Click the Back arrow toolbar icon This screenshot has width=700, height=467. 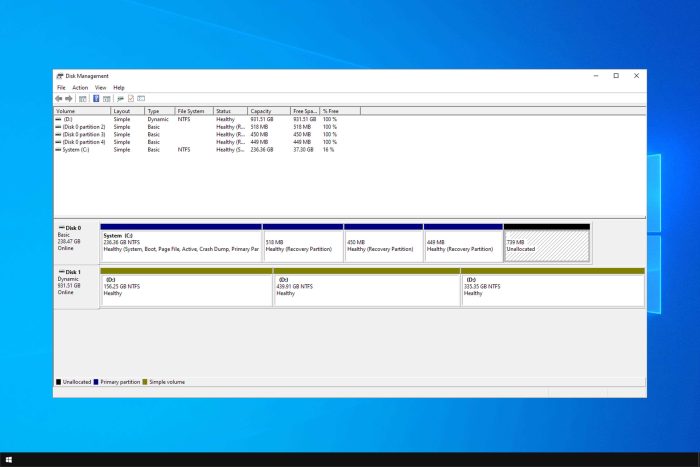[58, 99]
